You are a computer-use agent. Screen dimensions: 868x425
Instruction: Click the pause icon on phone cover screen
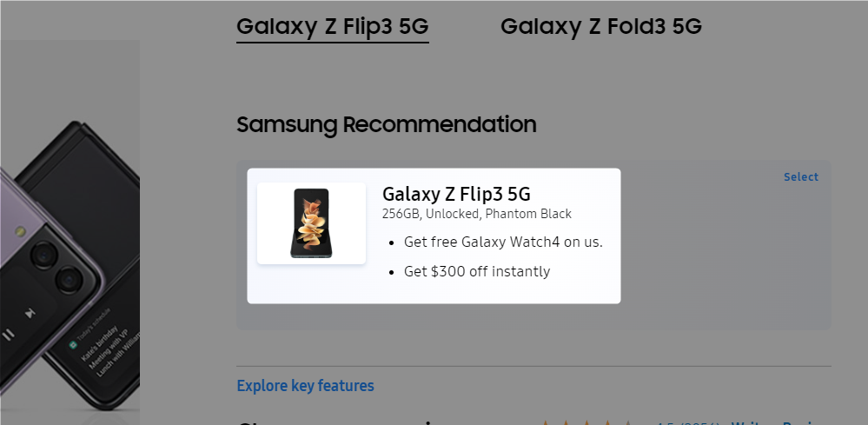[8, 334]
